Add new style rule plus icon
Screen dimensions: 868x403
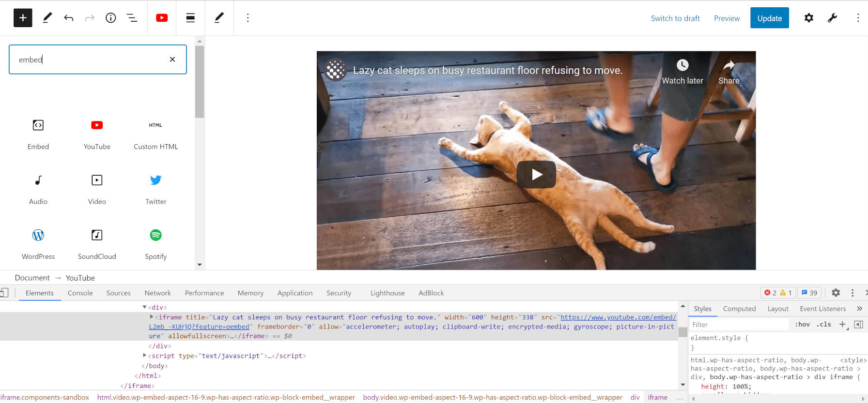pos(843,325)
